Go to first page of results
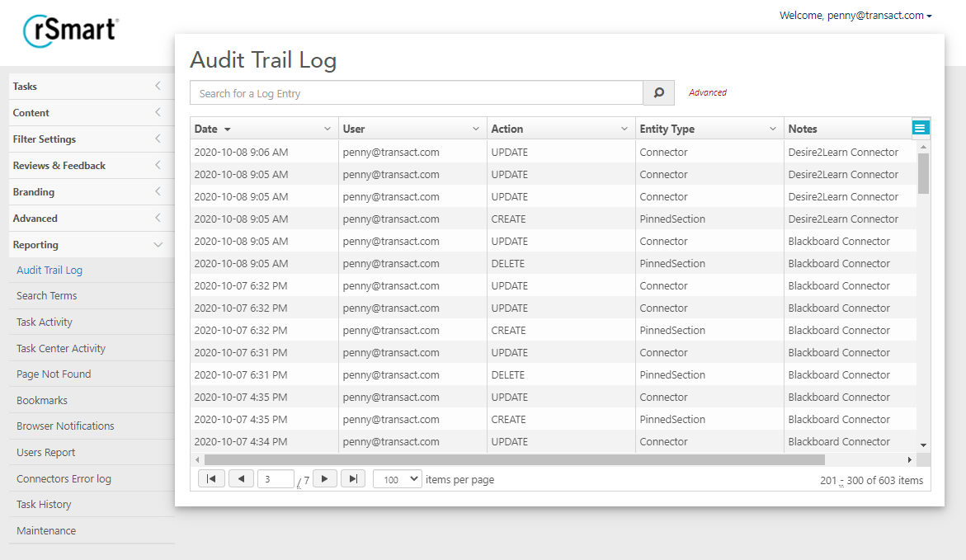 (211, 479)
